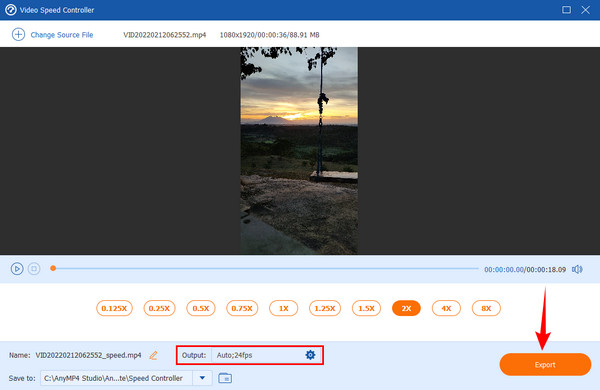Select the 0.75X speed option

coord(242,308)
